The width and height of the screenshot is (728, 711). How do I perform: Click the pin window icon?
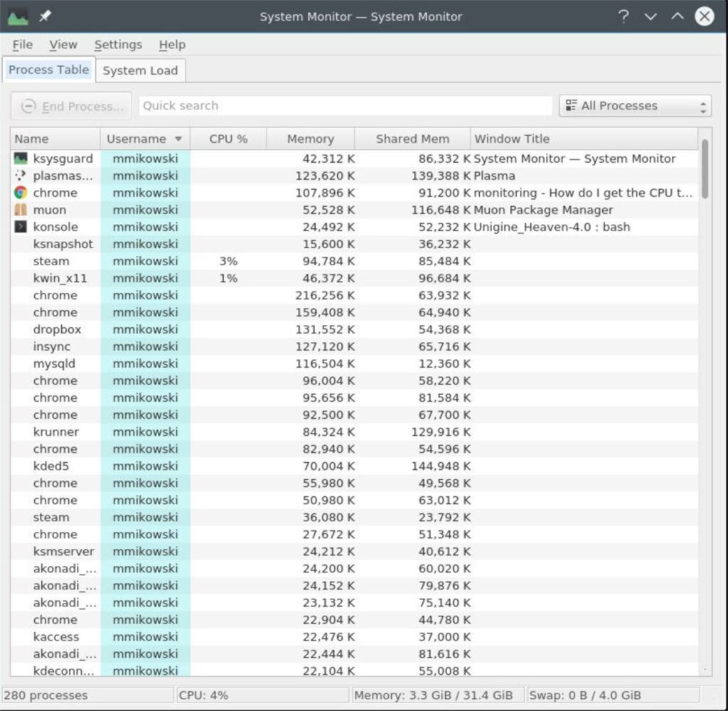44,16
